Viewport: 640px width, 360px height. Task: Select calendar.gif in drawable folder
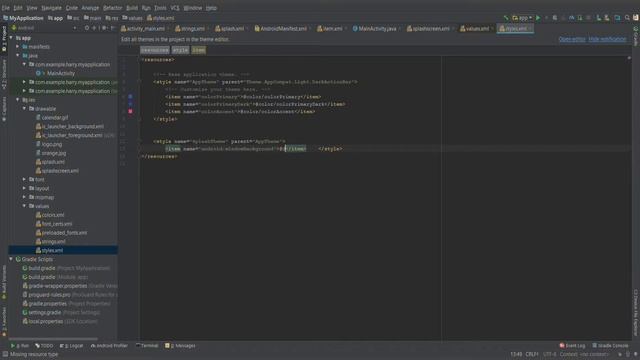click(x=55, y=118)
